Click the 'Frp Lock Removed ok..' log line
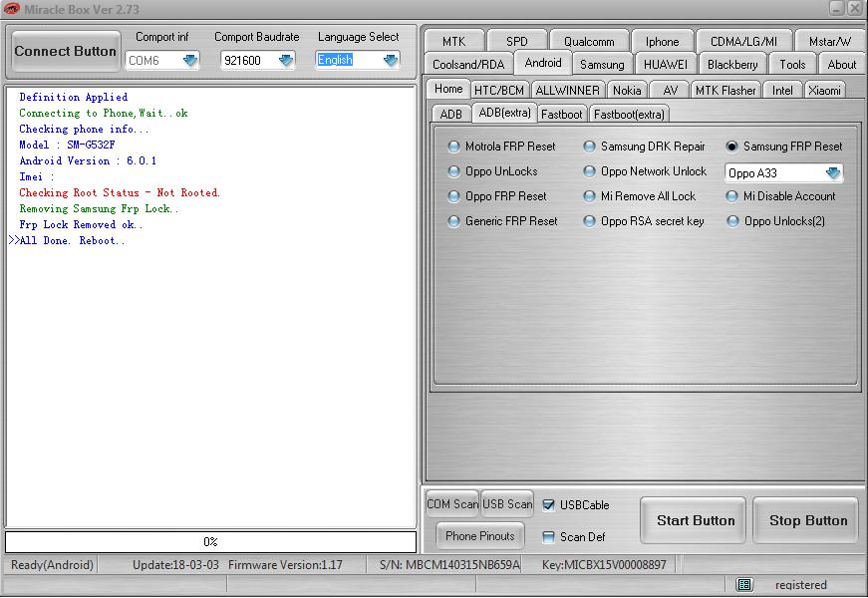 click(81, 225)
